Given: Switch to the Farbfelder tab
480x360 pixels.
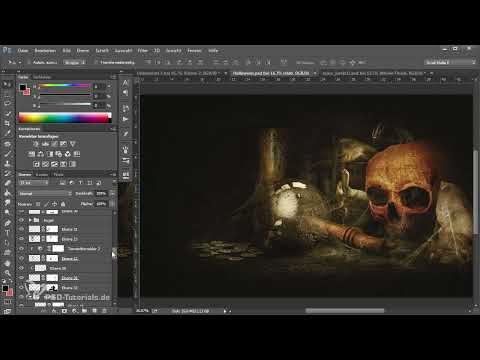Looking at the screenshot, I should pyautogui.click(x=42, y=77).
